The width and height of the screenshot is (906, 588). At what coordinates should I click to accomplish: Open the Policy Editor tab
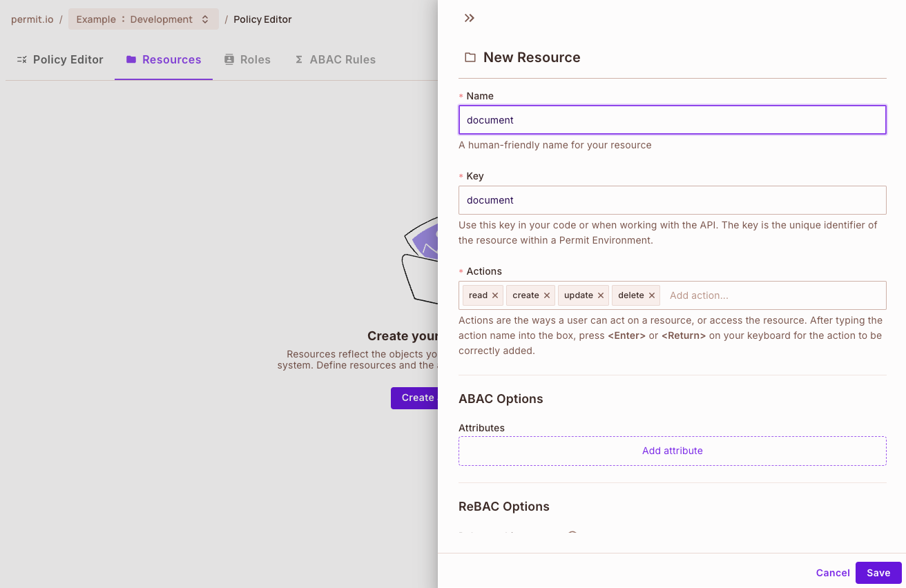[x=68, y=59]
